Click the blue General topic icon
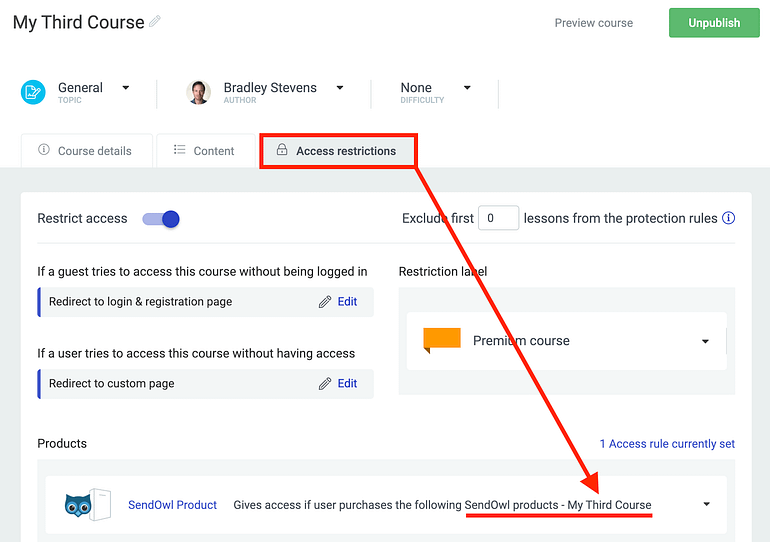This screenshot has height=542, width=770. pos(33,92)
